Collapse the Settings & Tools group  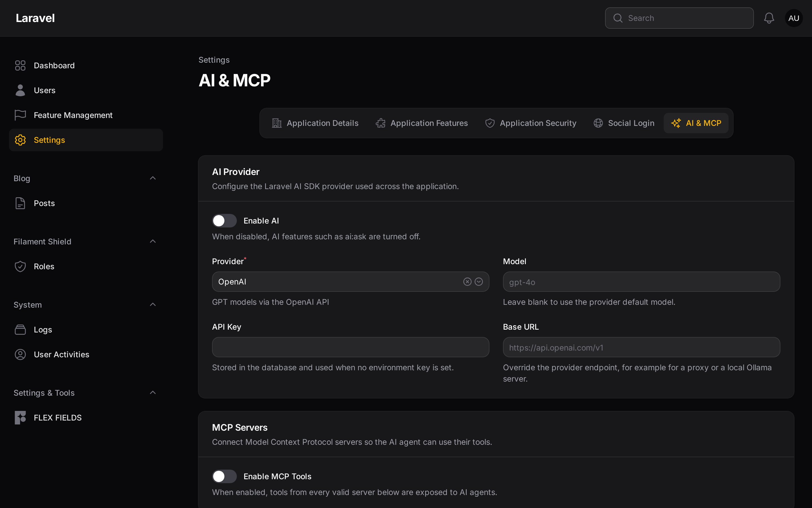pyautogui.click(x=153, y=392)
